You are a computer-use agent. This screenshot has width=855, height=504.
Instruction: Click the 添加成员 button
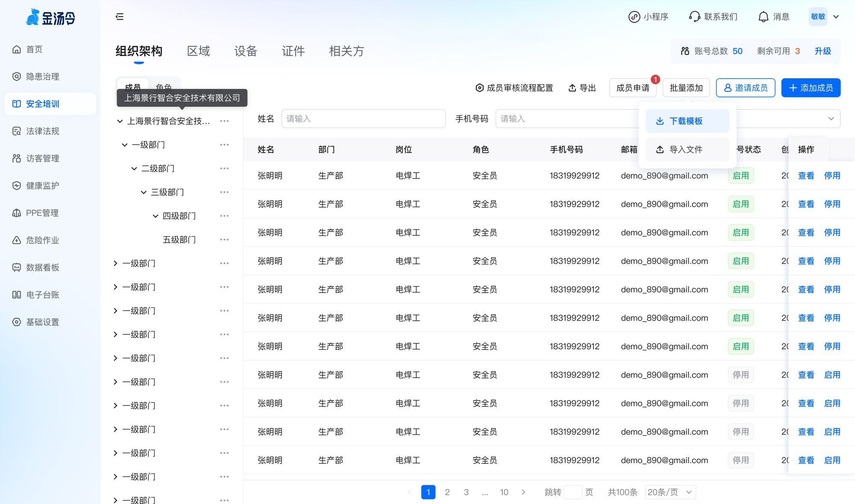[811, 88]
